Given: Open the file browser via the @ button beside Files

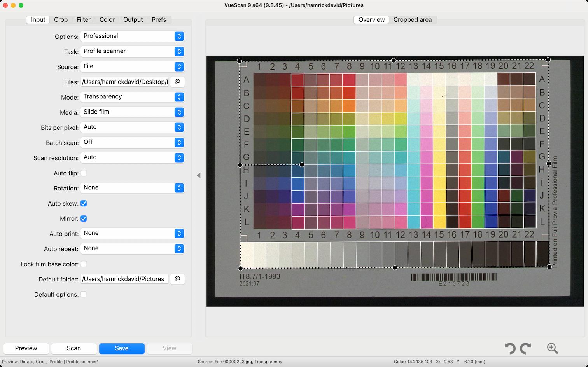Looking at the screenshot, I should [177, 82].
